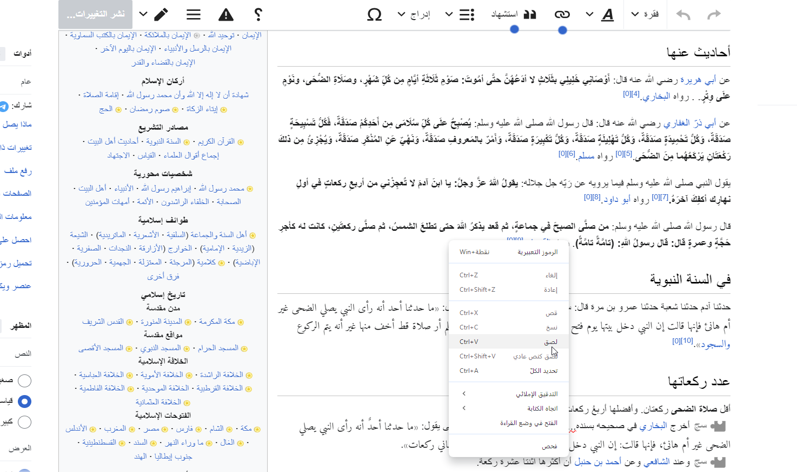Open the link insertion chain icon
This screenshot has width=797, height=472.
(x=562, y=15)
